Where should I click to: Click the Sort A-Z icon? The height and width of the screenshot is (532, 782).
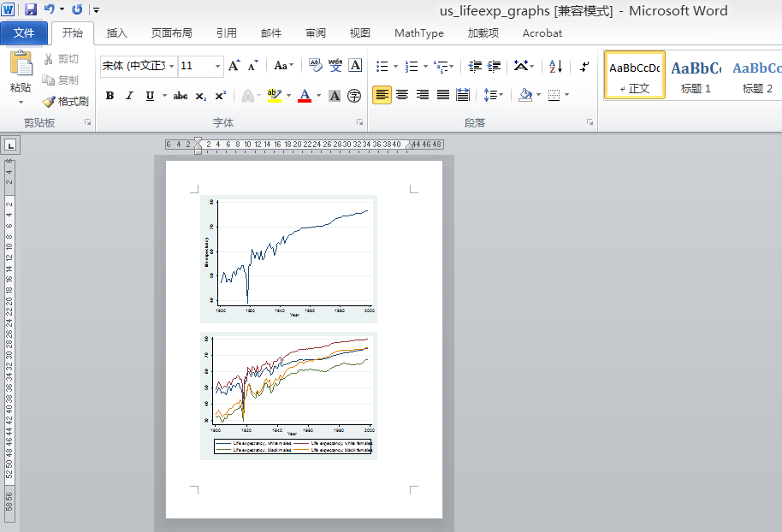555,66
